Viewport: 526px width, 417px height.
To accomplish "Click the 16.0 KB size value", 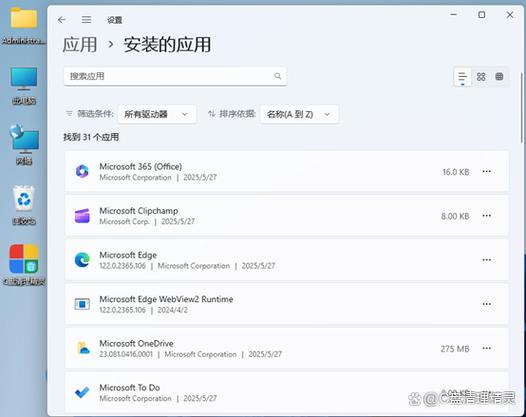I will (456, 172).
